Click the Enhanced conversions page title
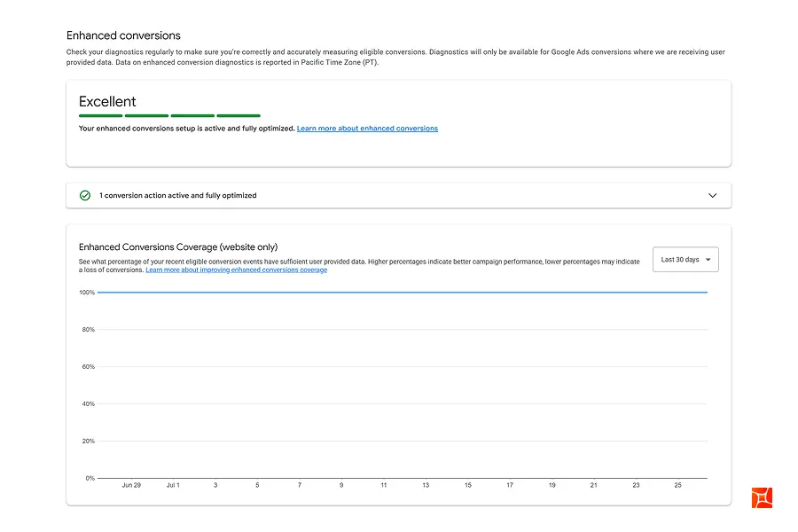 click(x=123, y=35)
